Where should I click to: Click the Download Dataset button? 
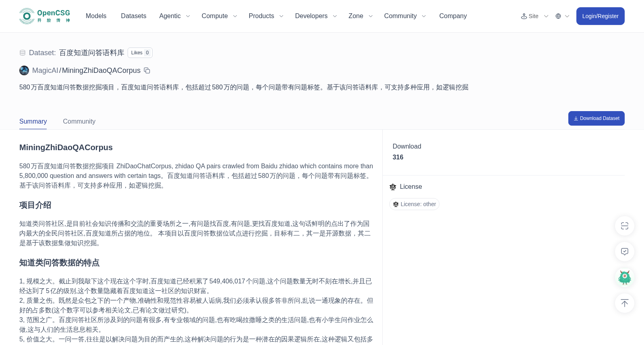tap(596, 118)
